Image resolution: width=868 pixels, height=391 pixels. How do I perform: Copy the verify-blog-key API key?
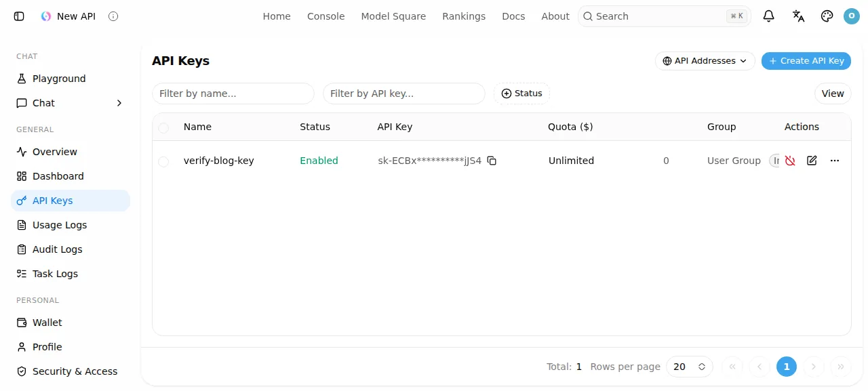pyautogui.click(x=492, y=161)
